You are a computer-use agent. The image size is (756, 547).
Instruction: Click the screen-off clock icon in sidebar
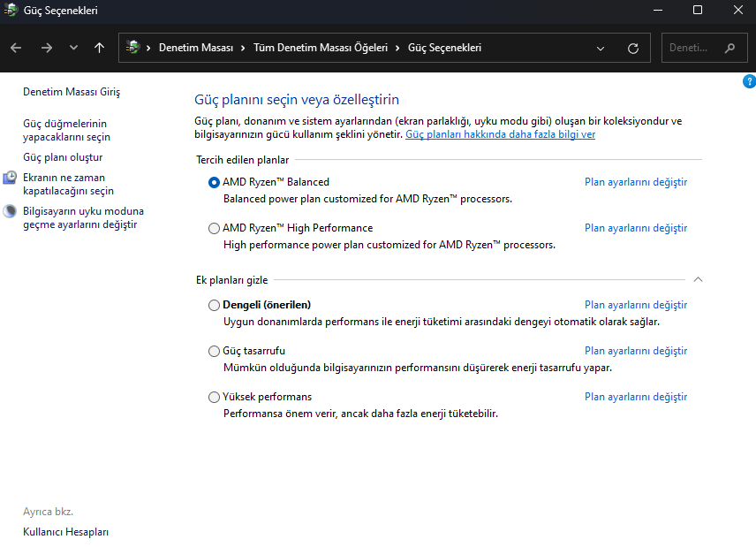(10, 178)
